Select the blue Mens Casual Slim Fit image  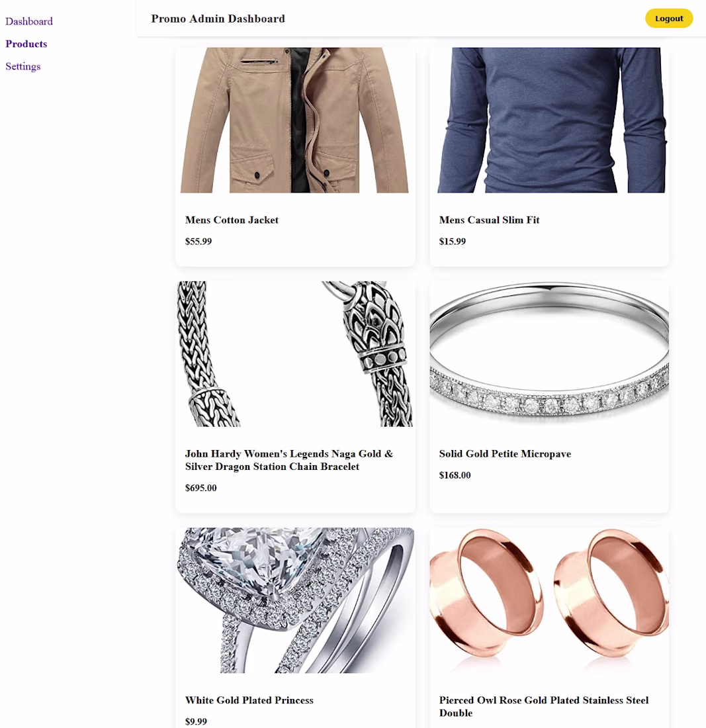coord(549,120)
